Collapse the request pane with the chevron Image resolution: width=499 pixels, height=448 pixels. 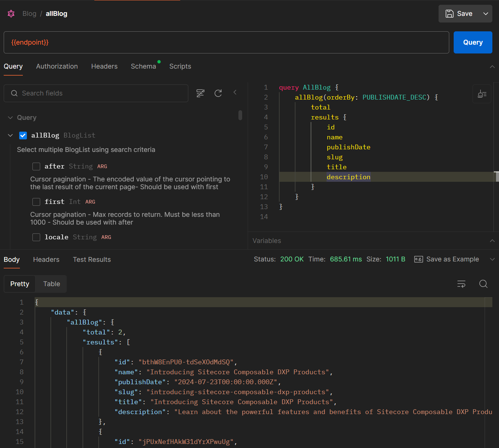pos(492,66)
